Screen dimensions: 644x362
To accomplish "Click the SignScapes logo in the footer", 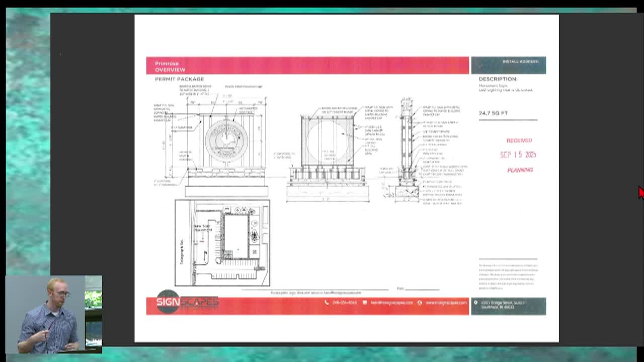I will (x=187, y=302).
